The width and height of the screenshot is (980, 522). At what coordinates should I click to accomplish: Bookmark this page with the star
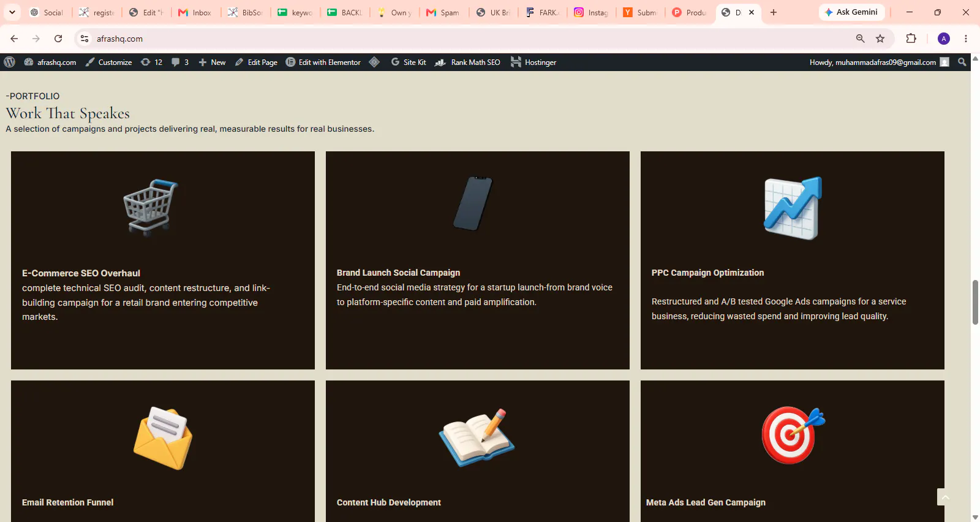[x=880, y=39]
